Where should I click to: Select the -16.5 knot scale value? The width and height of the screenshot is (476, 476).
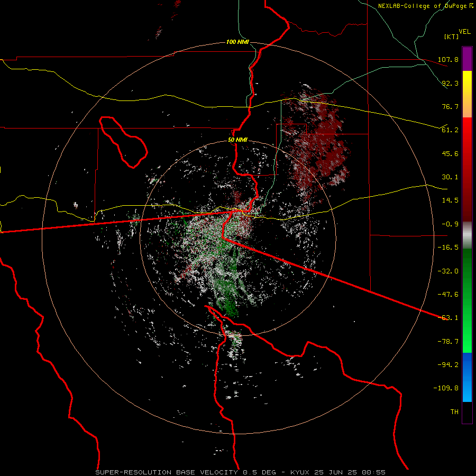point(448,248)
